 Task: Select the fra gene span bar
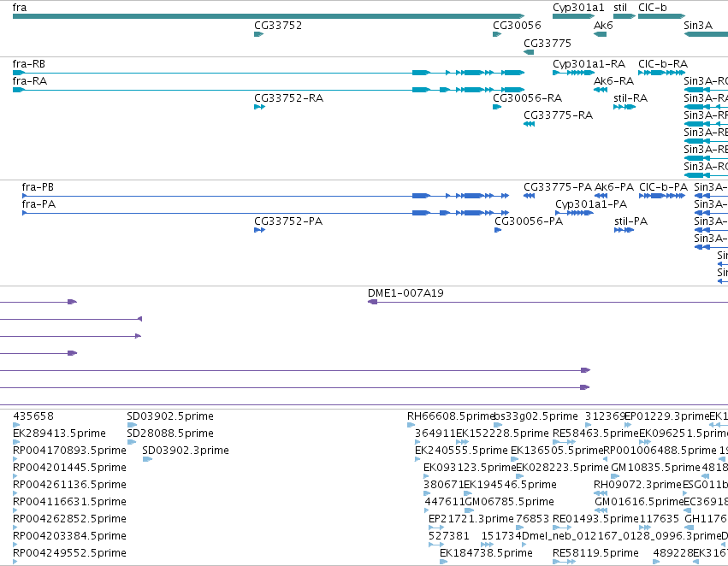tap(269, 17)
